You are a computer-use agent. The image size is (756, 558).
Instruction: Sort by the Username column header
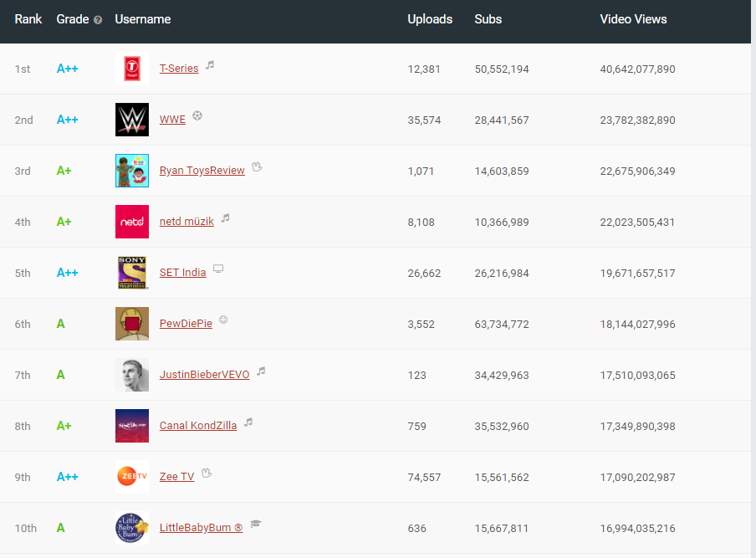pyautogui.click(x=143, y=19)
